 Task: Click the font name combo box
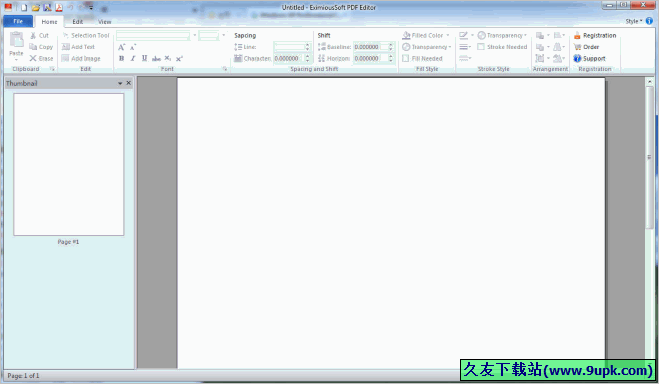click(153, 36)
